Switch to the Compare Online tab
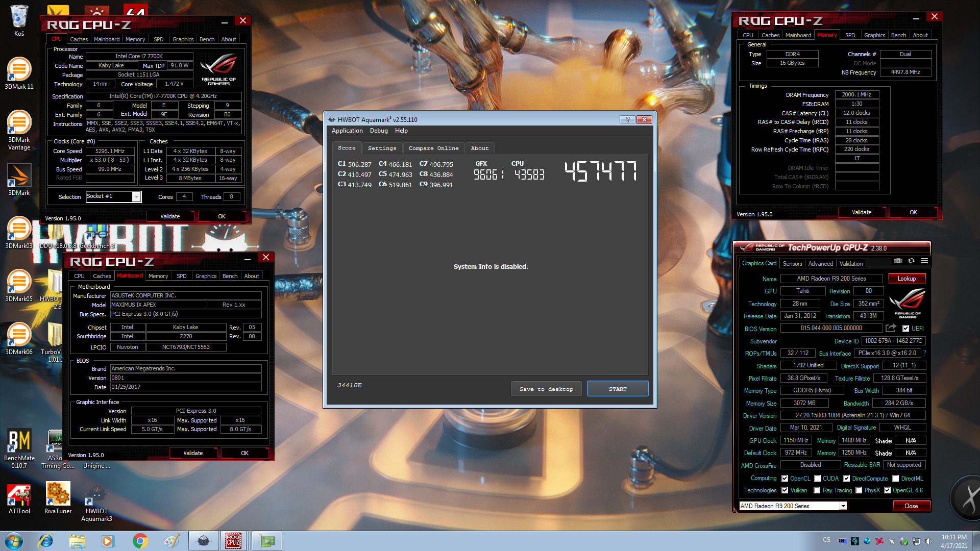 click(433, 148)
